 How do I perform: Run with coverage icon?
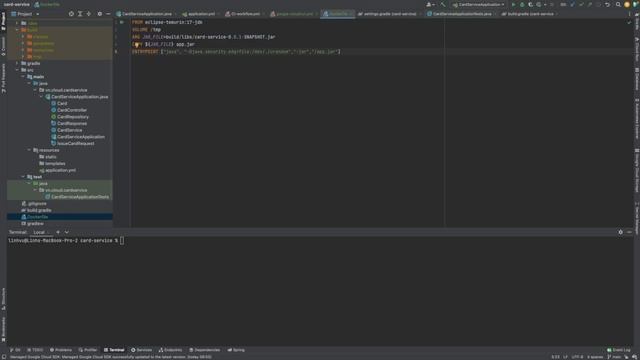point(530,4)
